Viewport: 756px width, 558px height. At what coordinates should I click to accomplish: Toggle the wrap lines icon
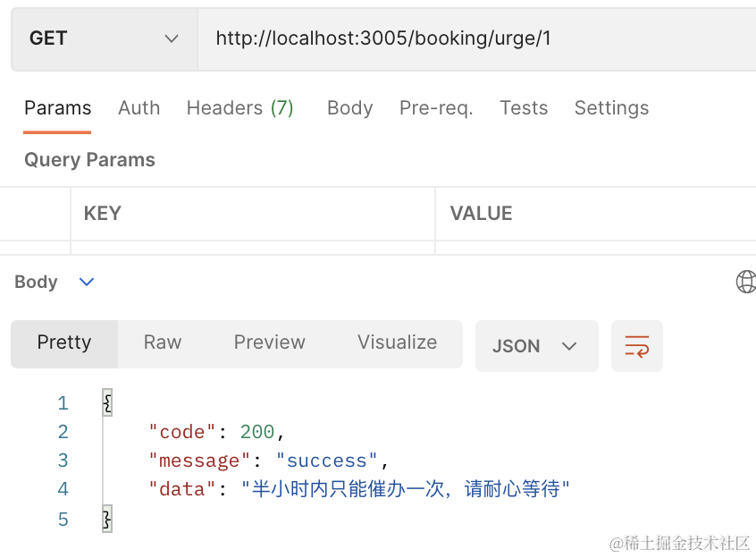[x=637, y=346]
